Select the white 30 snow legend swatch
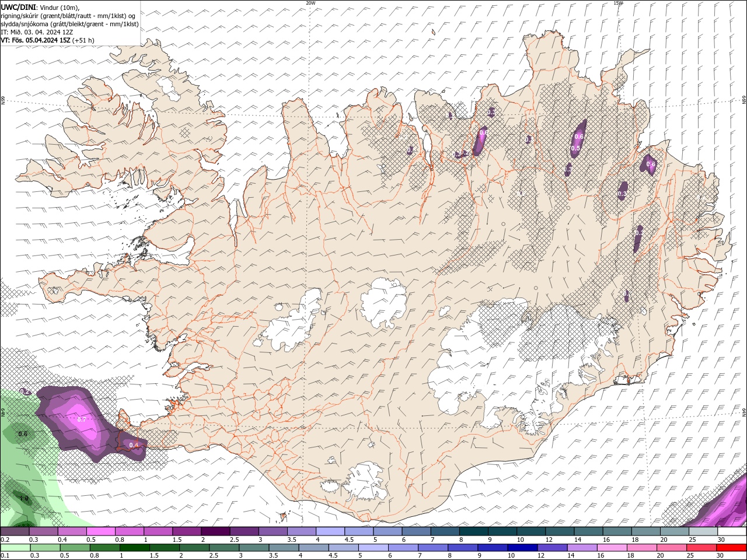Screen dimensions: 747x560 (x=732, y=531)
